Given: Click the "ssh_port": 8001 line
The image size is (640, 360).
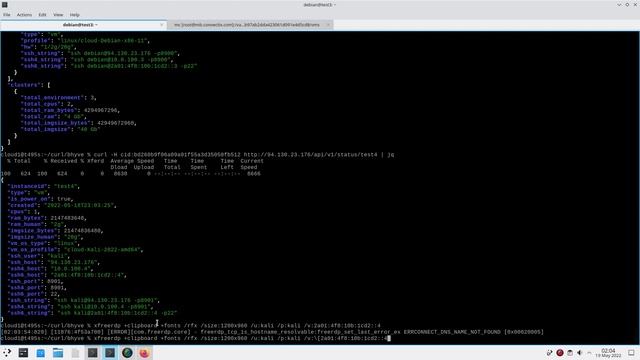Looking at the screenshot, I should coord(35,281).
